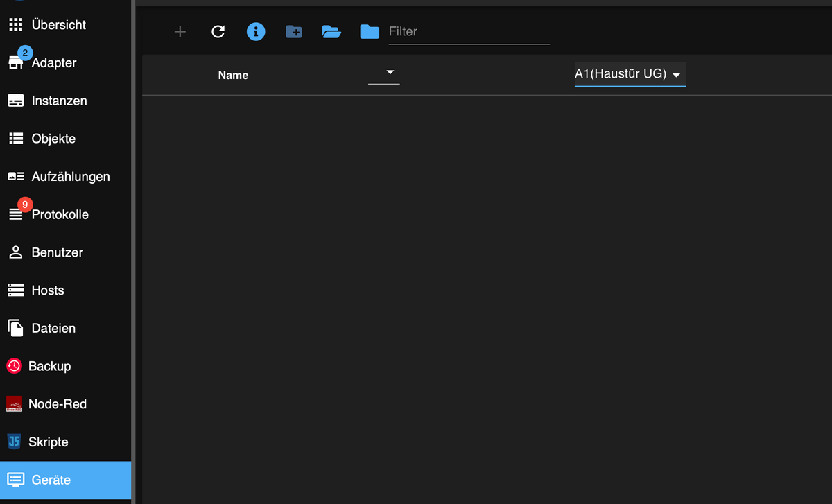Open Dateien in the sidebar
The width and height of the screenshot is (832, 504).
[x=66, y=328]
